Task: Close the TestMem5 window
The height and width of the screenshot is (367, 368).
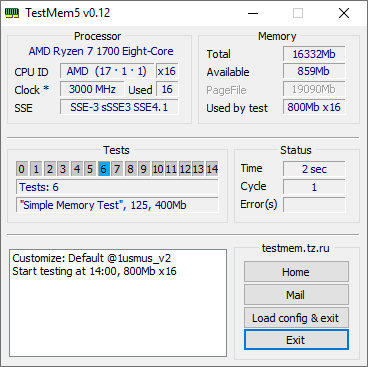Action: [x=344, y=13]
